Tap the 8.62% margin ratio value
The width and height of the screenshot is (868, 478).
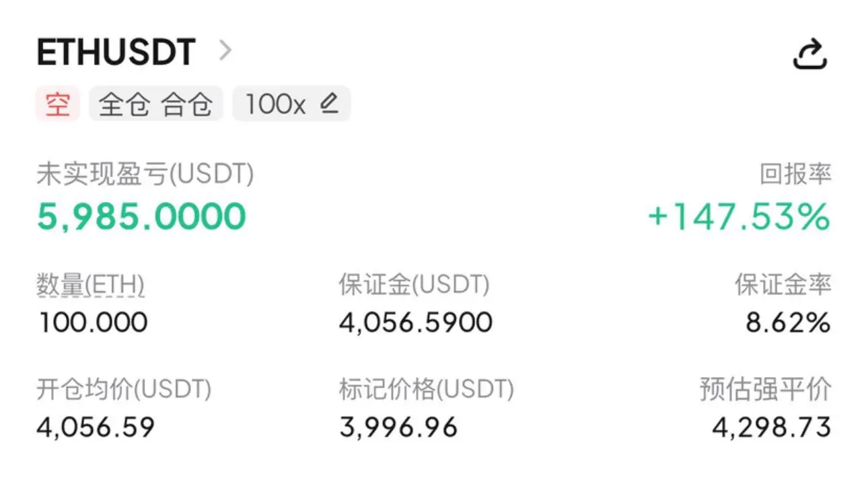pos(788,323)
